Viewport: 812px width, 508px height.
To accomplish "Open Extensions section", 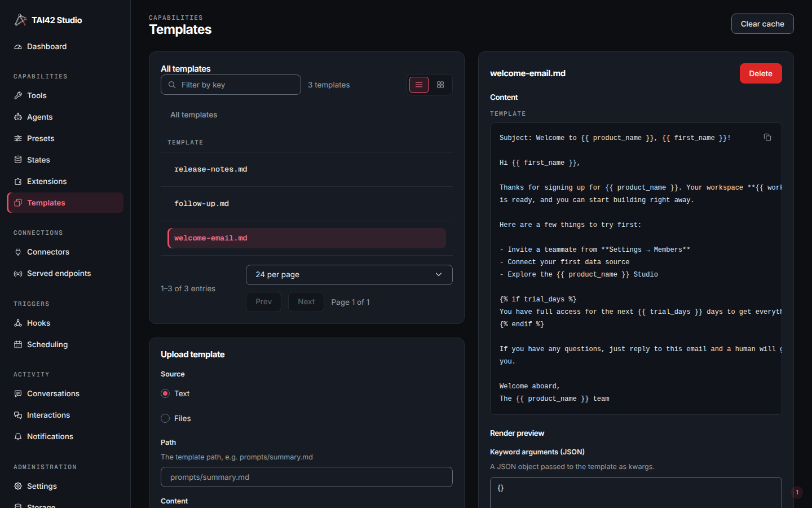I will (x=65, y=181).
